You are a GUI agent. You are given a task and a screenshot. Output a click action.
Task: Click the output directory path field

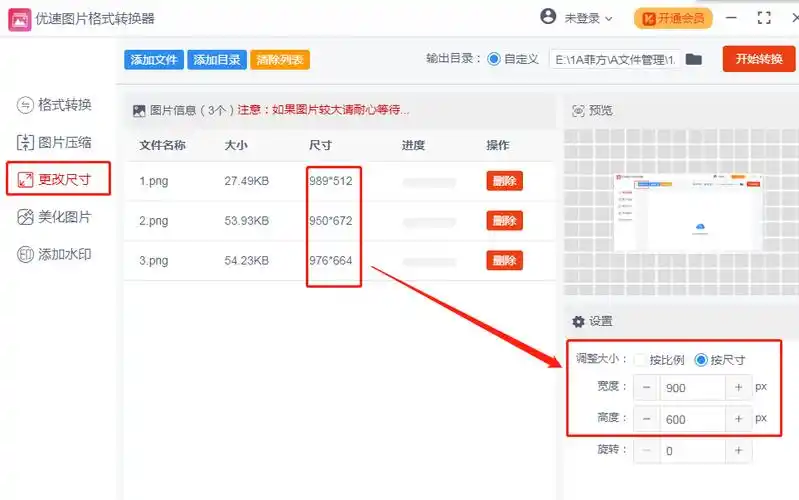[x=615, y=60]
